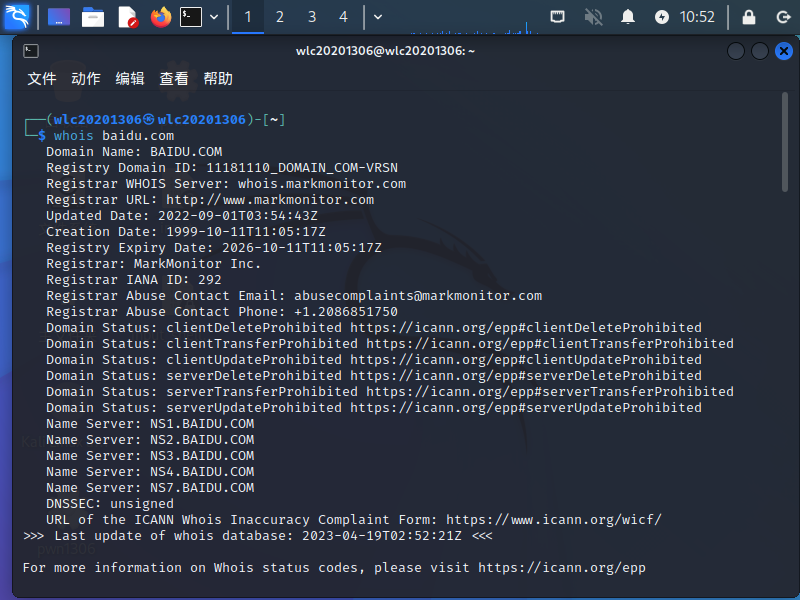Viewport: 800px width, 600px height.
Task: Minimize the terminal window
Action: click(736, 51)
